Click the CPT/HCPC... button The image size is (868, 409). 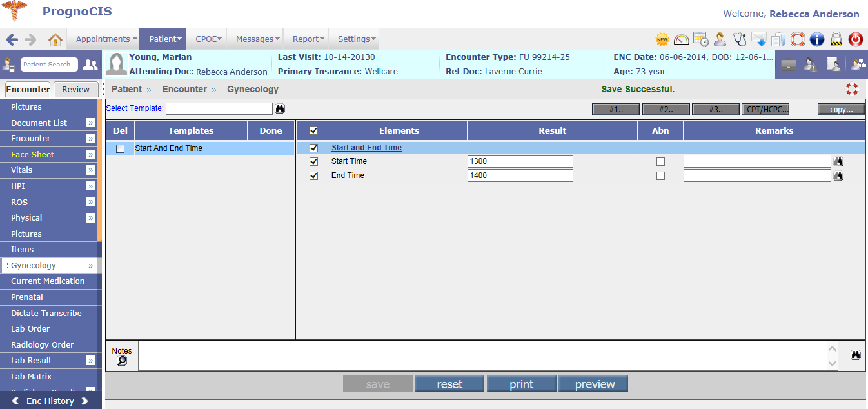tap(765, 109)
